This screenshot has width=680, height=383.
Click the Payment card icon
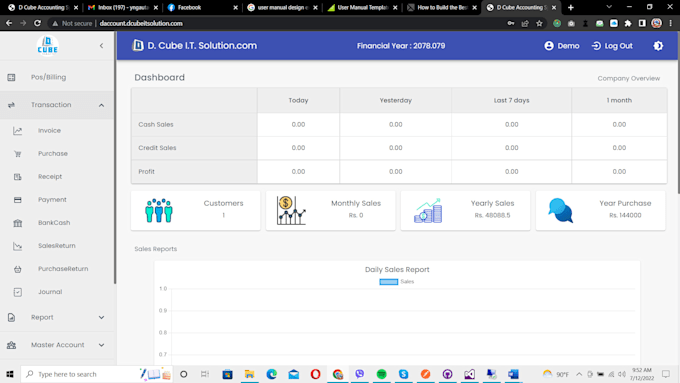17,200
